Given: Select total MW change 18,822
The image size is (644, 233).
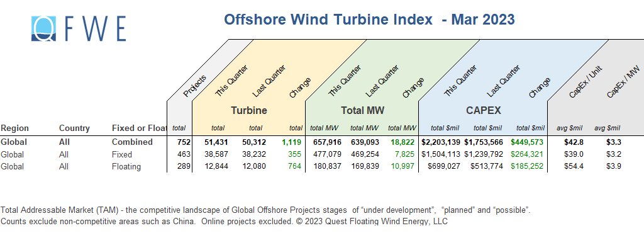Looking at the screenshot, I should point(404,142).
